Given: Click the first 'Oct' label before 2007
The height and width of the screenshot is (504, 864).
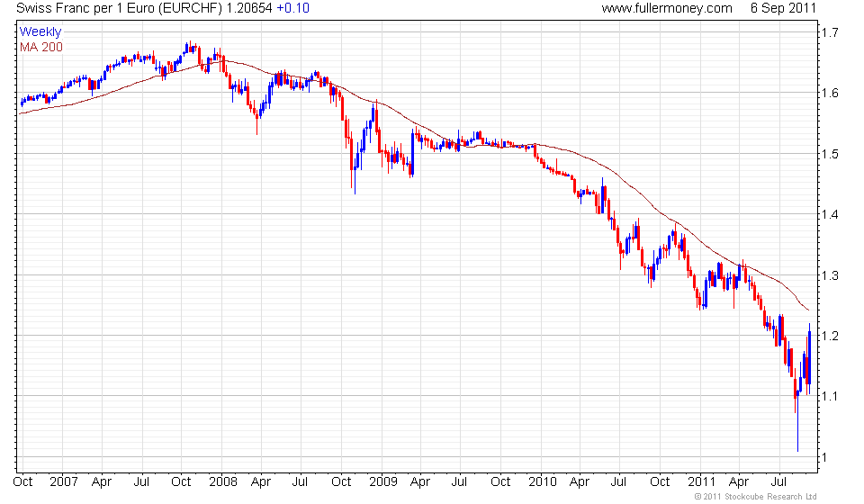Looking at the screenshot, I should tap(22, 482).
